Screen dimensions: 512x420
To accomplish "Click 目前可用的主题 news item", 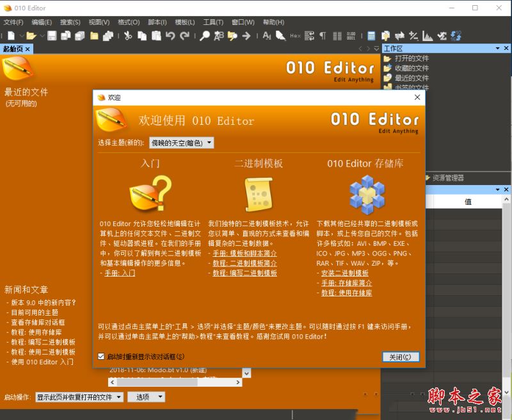I will click(35, 312).
